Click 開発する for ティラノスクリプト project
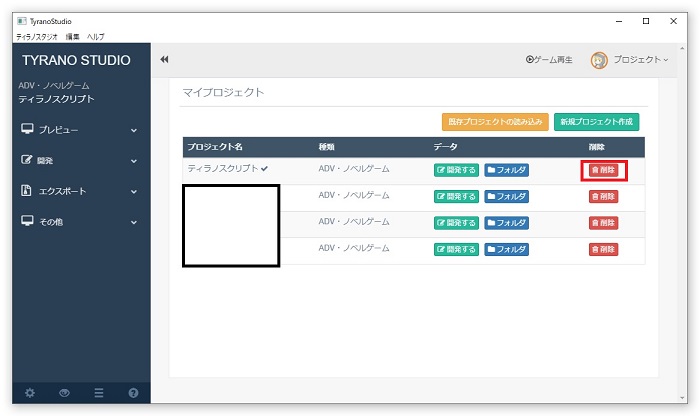The image size is (700, 416). [x=456, y=170]
